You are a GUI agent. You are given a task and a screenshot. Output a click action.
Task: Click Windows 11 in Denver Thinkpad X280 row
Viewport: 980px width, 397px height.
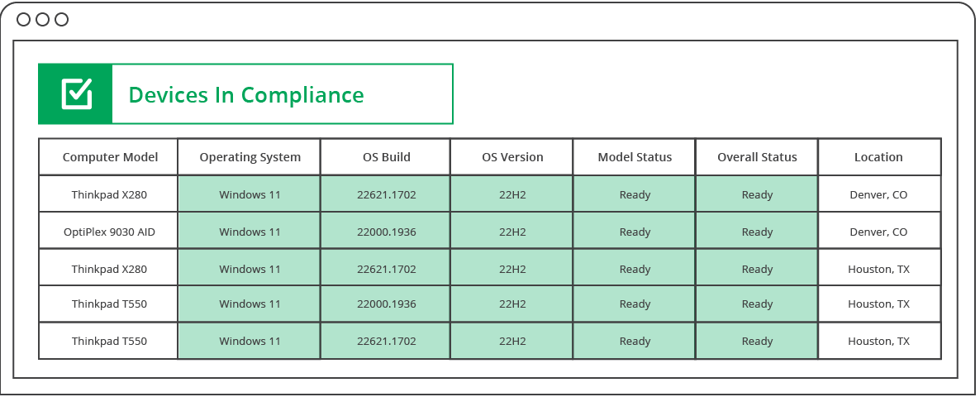pyautogui.click(x=250, y=194)
